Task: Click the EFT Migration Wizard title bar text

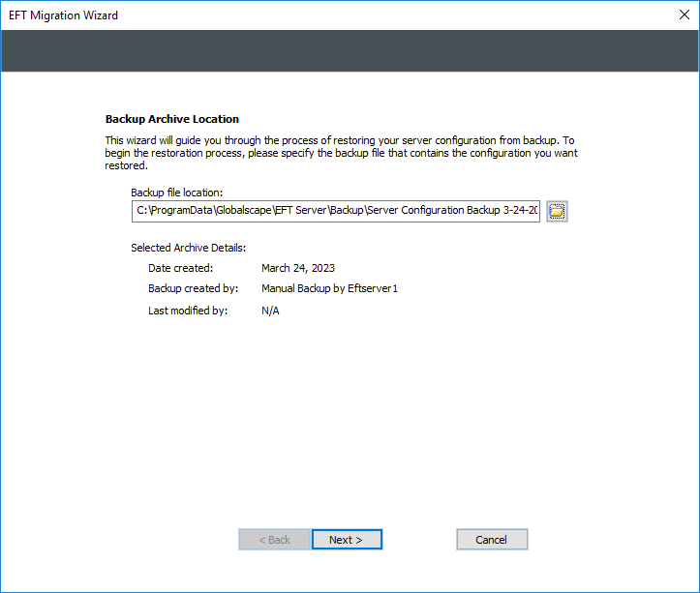Action: click(64, 15)
